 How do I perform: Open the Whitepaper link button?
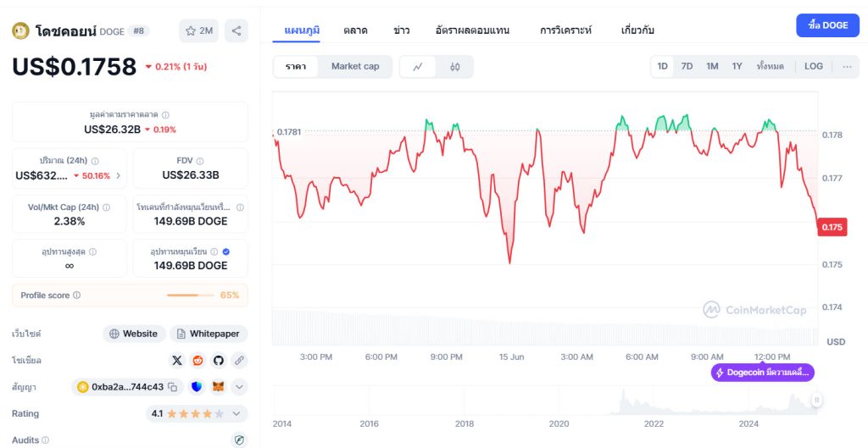pyautogui.click(x=209, y=334)
